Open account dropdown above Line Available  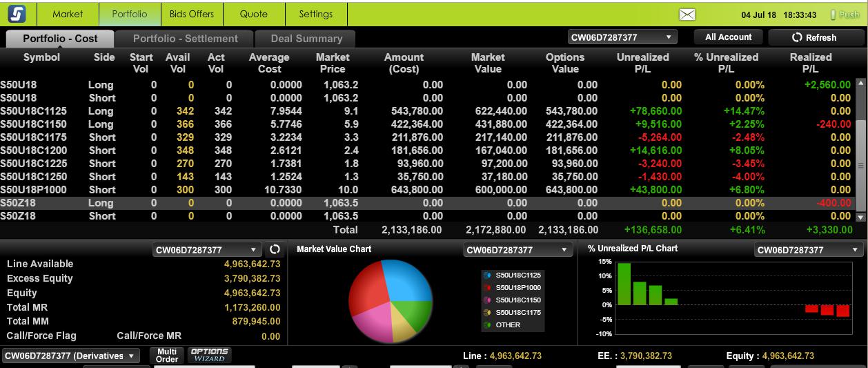[207, 249]
